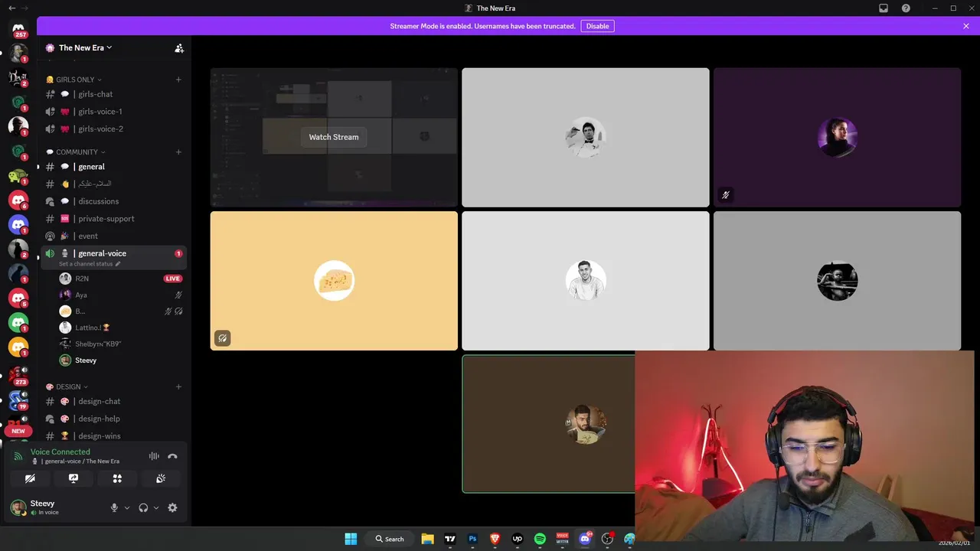Open the girls-chat channel
Image resolution: width=980 pixels, height=551 pixels.
click(113, 94)
